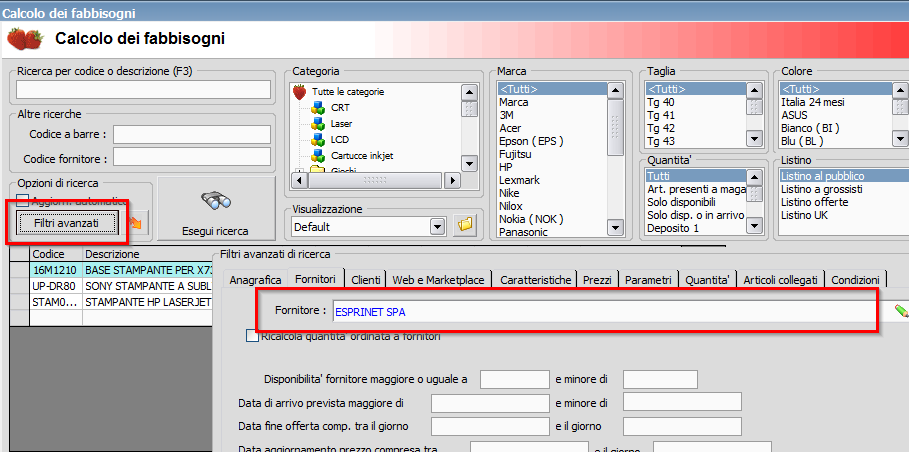
Task: Click Categoria horizontal scroll left arrow
Action: tap(301, 180)
